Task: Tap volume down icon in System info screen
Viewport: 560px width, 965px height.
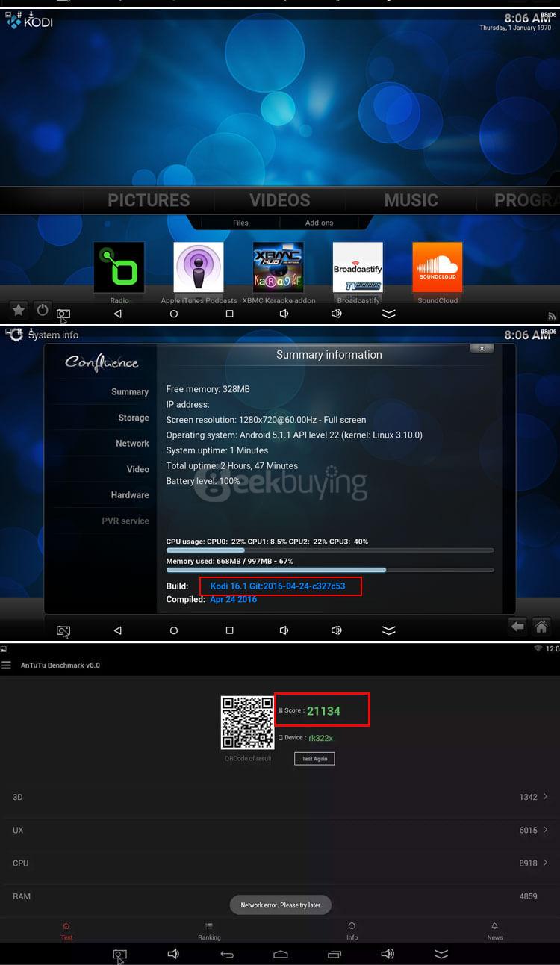Action: click(x=284, y=630)
